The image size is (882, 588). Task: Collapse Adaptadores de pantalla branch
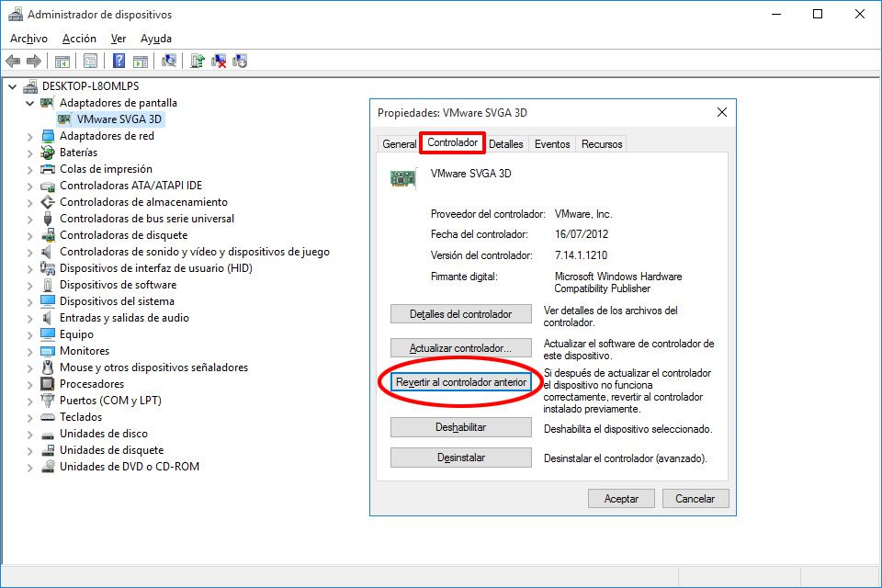29,103
